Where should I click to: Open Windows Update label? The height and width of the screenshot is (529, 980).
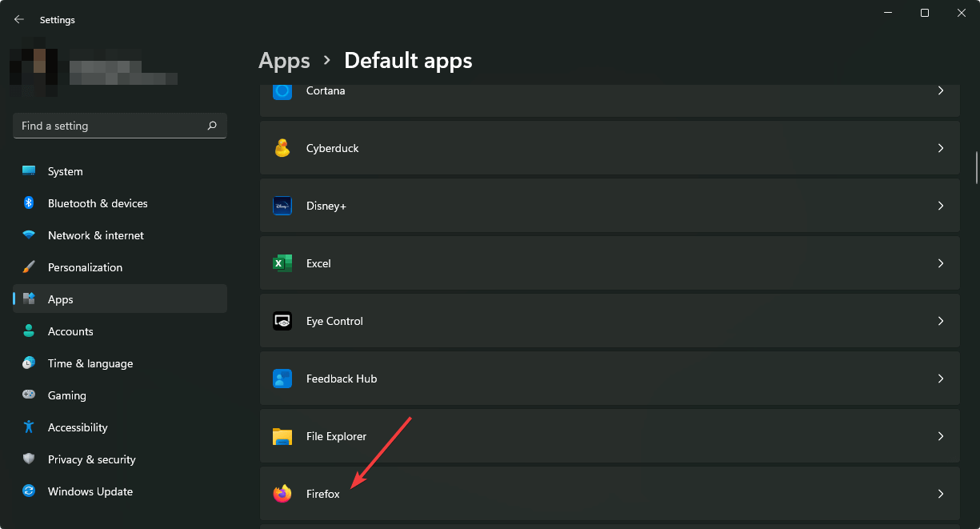(90, 491)
